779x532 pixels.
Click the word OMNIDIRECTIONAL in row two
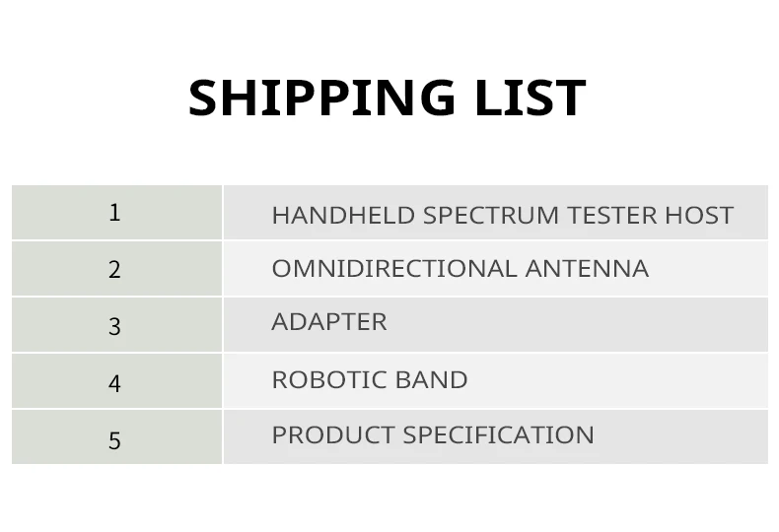click(x=394, y=268)
